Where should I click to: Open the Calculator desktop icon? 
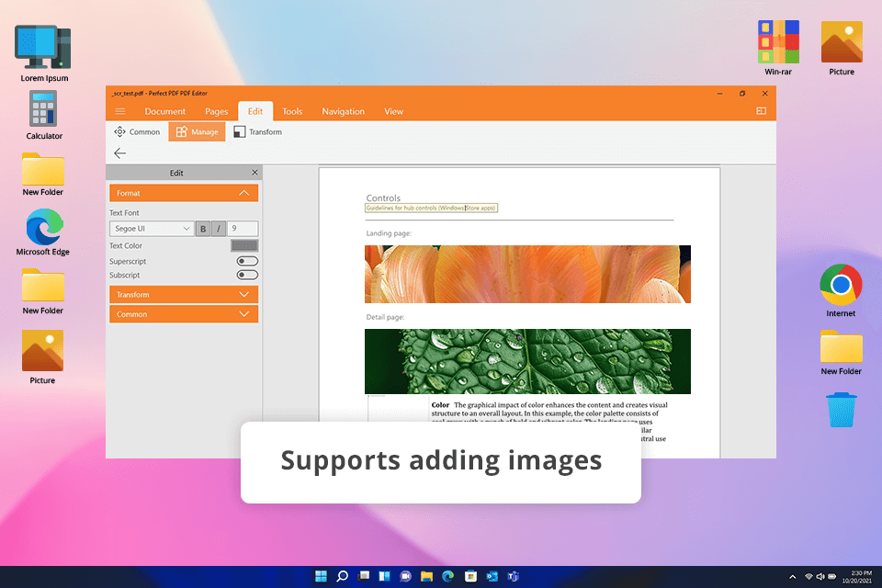point(44,116)
